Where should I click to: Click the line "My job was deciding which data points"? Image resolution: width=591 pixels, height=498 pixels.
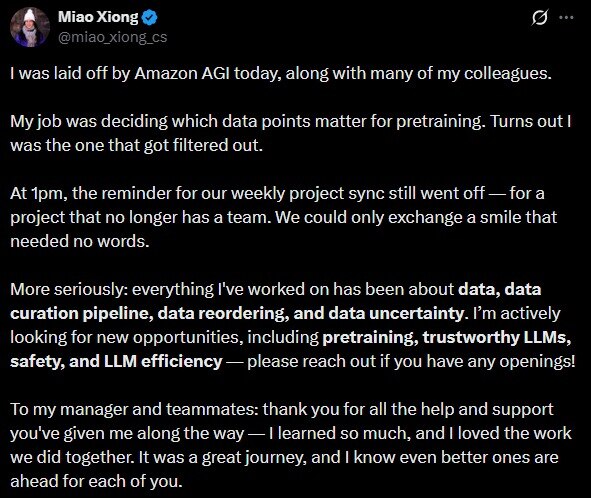tap(291, 121)
